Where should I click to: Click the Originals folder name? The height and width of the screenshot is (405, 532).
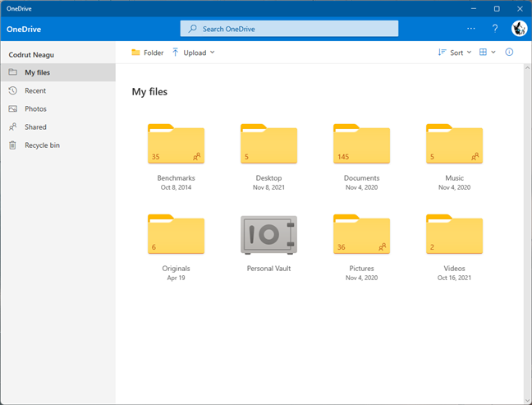pyautogui.click(x=176, y=268)
